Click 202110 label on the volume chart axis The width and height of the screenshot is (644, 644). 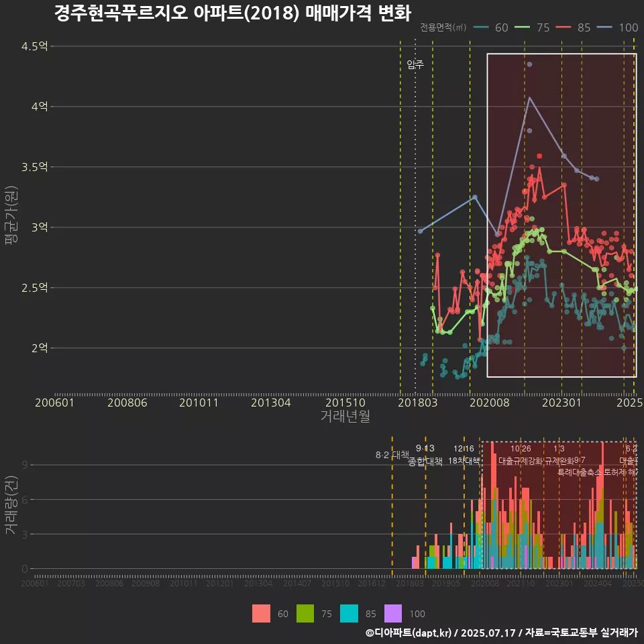click(x=521, y=583)
